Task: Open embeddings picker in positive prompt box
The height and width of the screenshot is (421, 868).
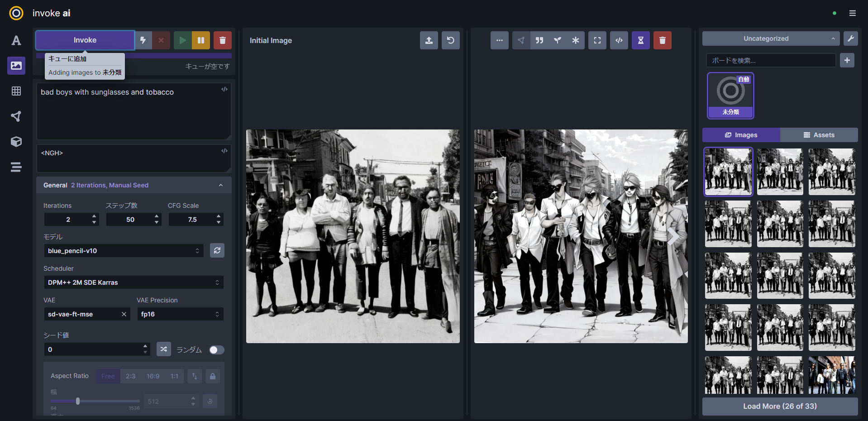Action: [224, 89]
